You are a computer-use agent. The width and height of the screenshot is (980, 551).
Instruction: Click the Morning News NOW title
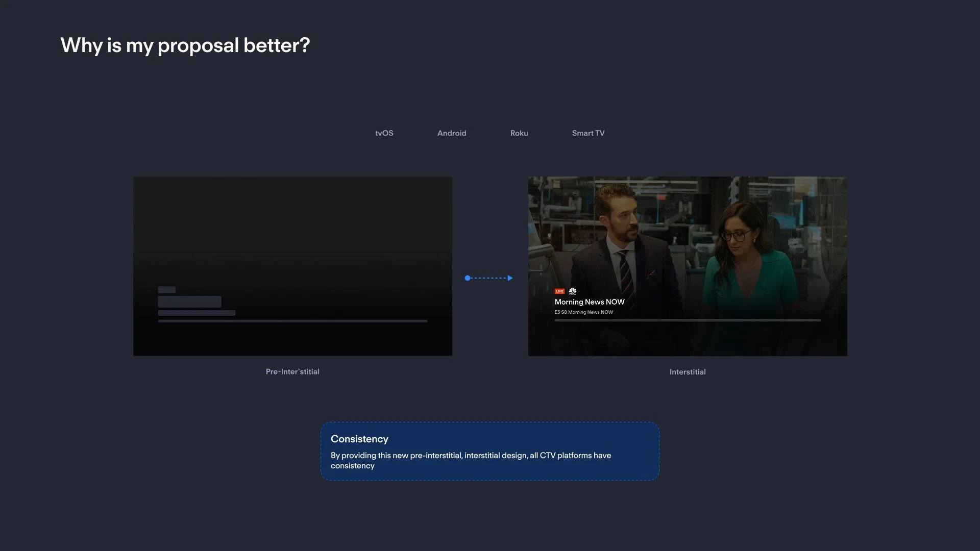[590, 302]
